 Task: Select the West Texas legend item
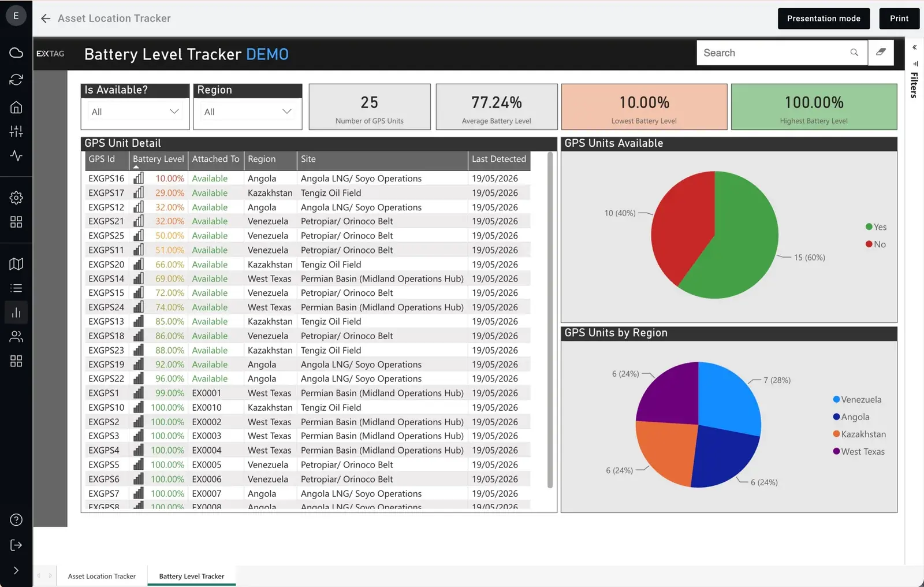point(859,451)
